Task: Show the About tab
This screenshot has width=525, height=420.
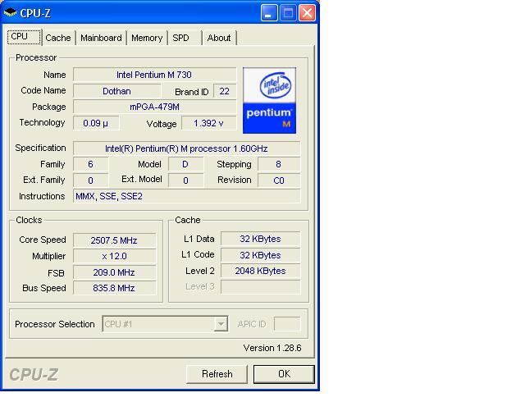Action: pos(219,38)
